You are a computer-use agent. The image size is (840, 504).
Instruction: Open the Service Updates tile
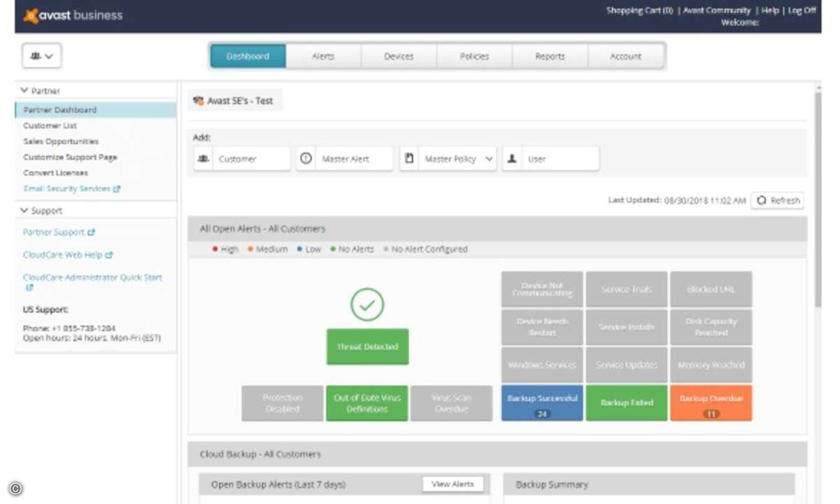coord(626,365)
